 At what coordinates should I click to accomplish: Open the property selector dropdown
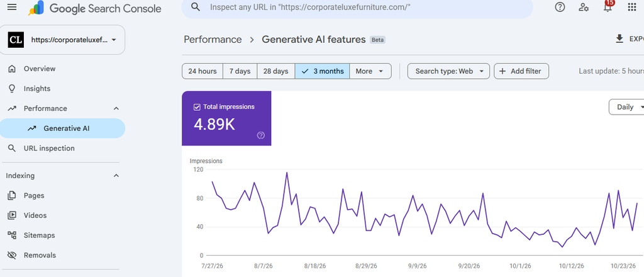[62, 40]
